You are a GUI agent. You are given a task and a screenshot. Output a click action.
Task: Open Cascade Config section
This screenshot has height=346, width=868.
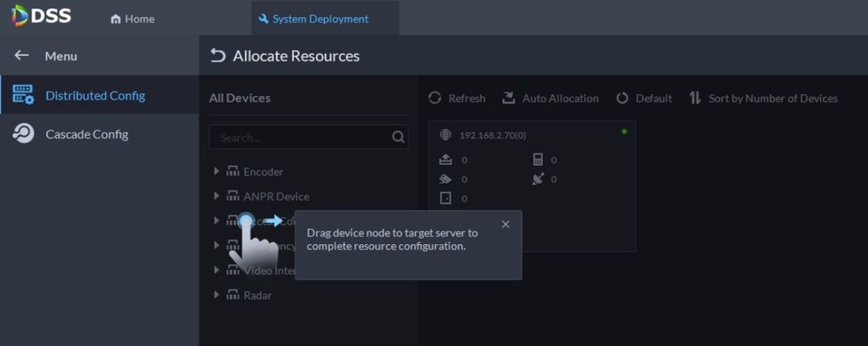pos(86,134)
